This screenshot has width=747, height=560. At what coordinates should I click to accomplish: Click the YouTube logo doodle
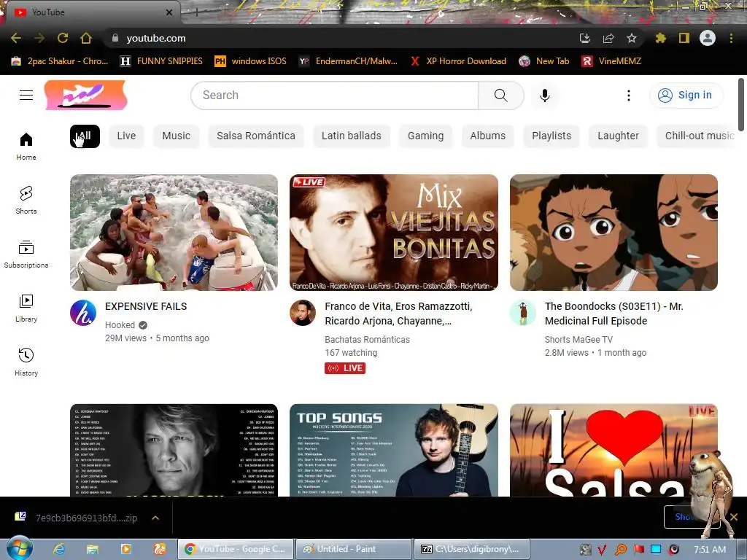[86, 96]
